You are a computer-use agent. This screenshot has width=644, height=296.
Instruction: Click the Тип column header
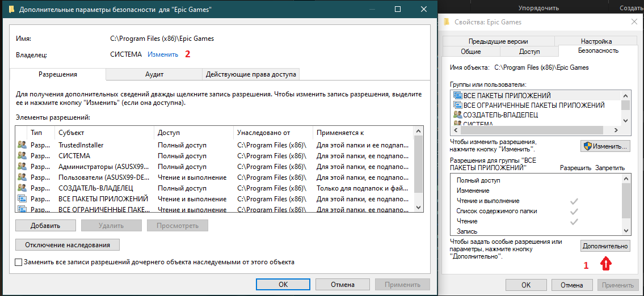tap(41, 133)
